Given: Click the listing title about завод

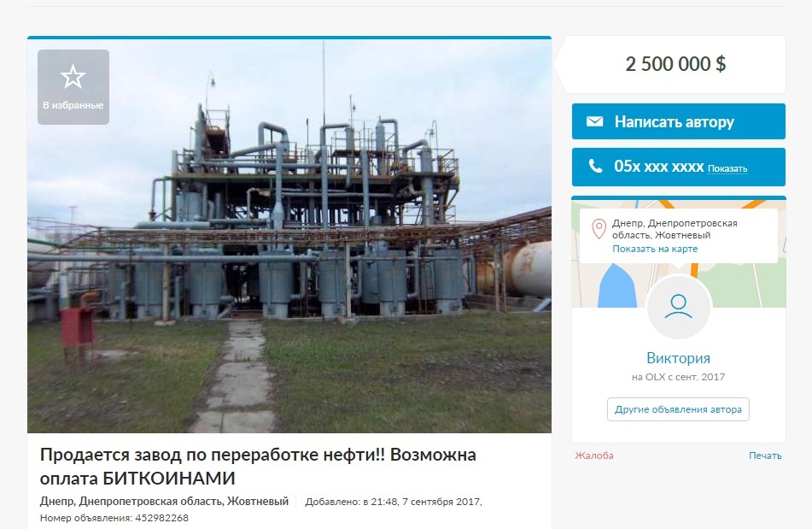Looking at the screenshot, I should [258, 466].
